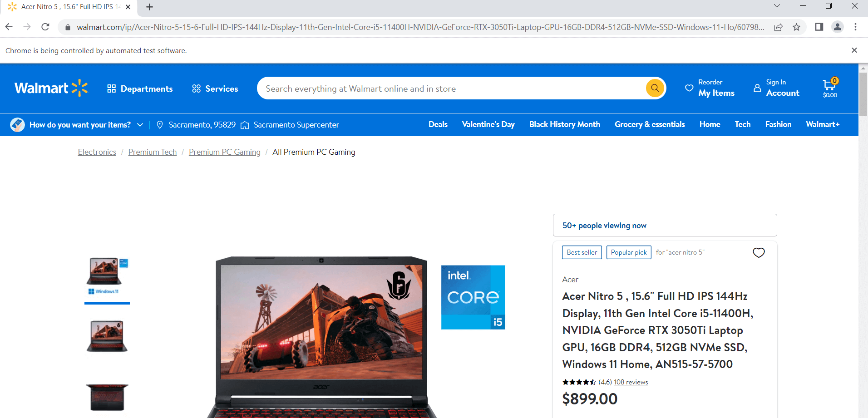Image resolution: width=868 pixels, height=418 pixels.
Task: Open the Tech nav link
Action: tap(743, 124)
